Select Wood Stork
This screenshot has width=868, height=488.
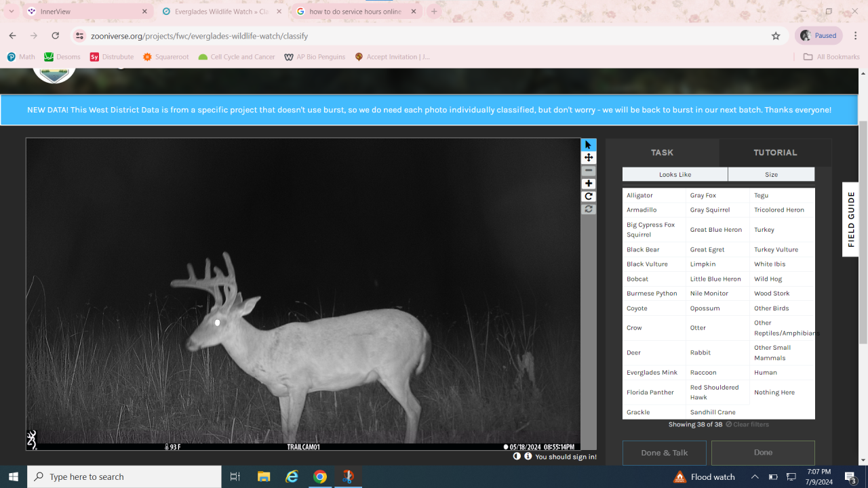tap(782, 293)
